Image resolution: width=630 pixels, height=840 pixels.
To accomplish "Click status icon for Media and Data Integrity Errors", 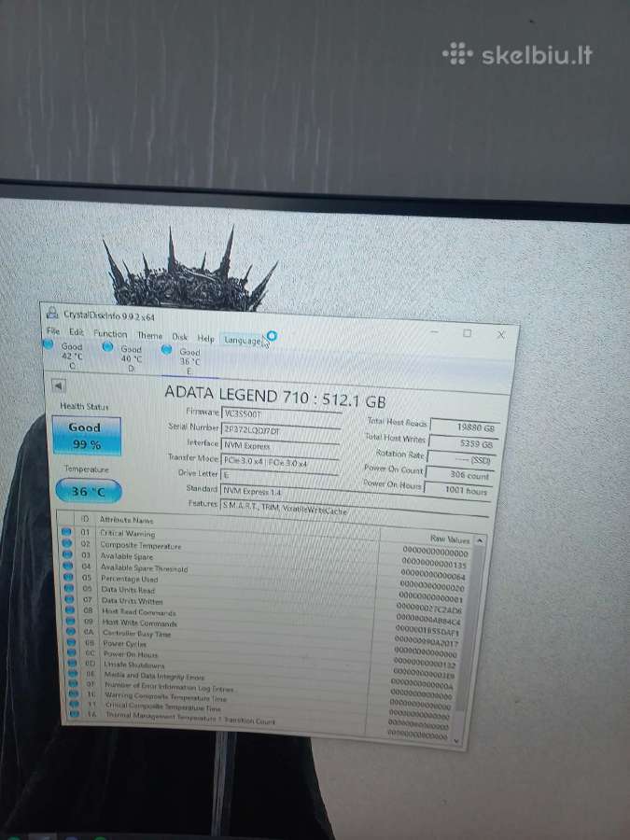I will click(x=73, y=672).
